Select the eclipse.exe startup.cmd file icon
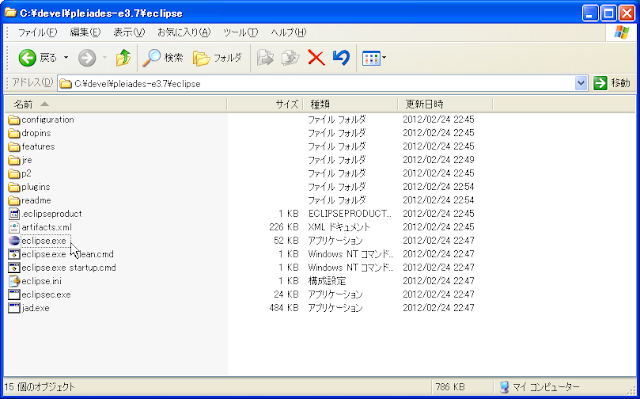This screenshot has width=640, height=399. (14, 268)
